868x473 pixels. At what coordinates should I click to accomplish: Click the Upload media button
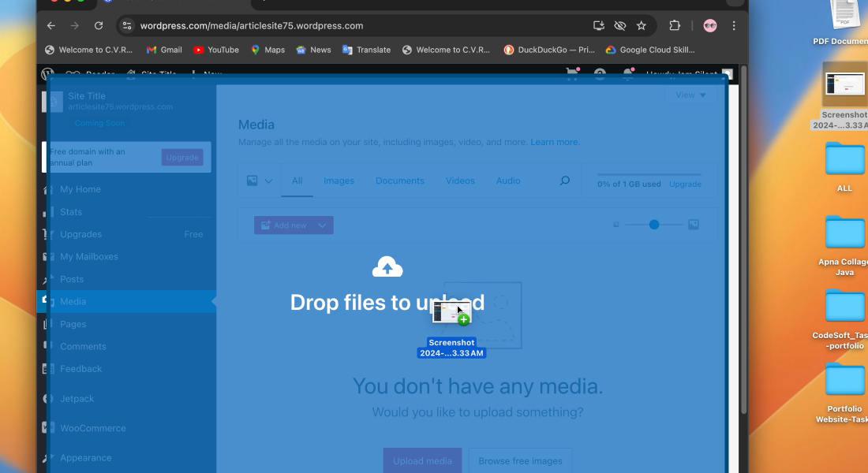click(x=422, y=461)
